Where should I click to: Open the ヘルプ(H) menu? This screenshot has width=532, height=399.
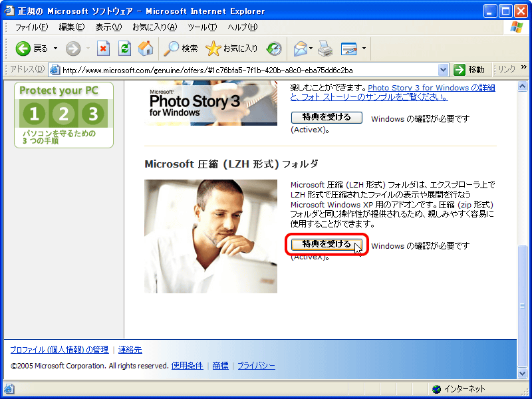point(242,27)
